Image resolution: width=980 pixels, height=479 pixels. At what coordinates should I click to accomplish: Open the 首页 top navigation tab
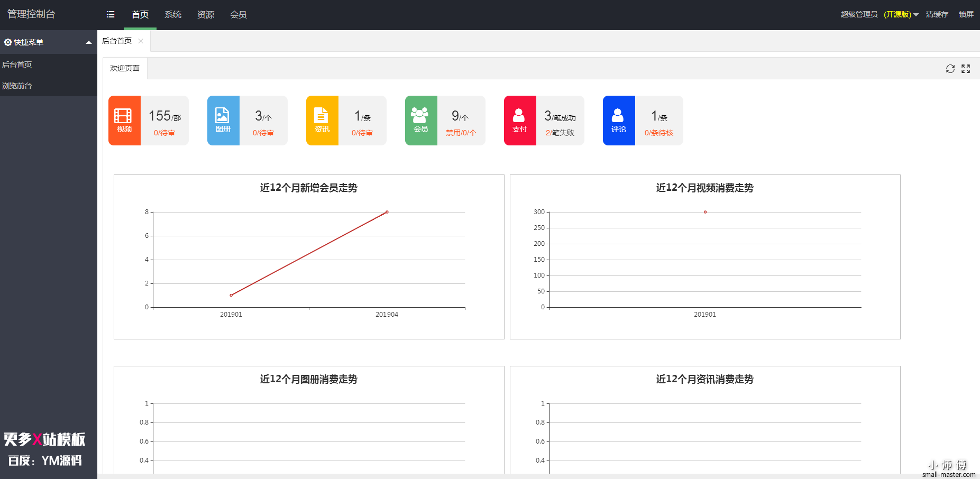click(x=140, y=14)
